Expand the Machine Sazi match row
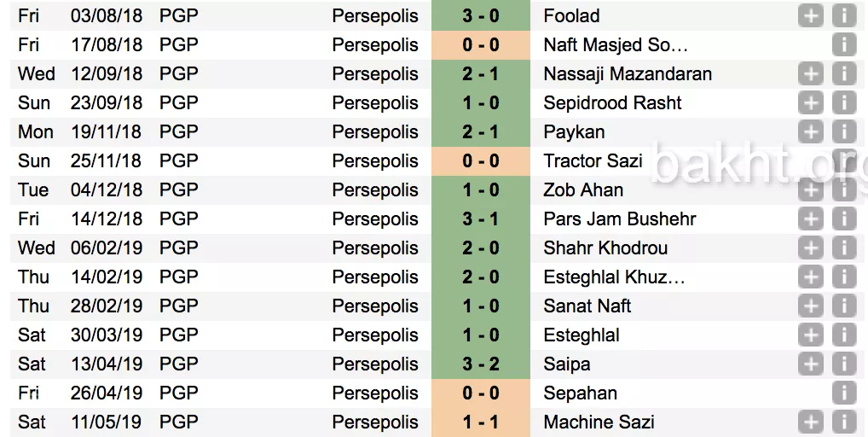The height and width of the screenshot is (437, 868). coord(811,422)
